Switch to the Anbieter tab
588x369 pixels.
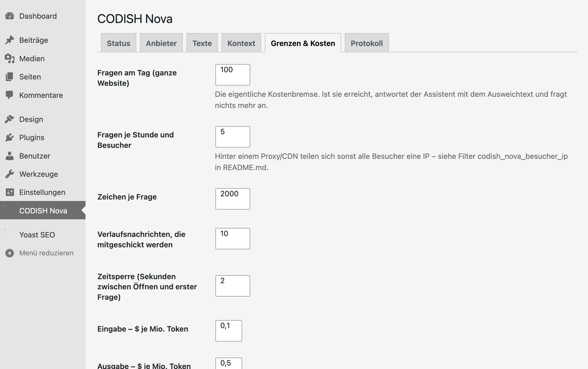[161, 43]
